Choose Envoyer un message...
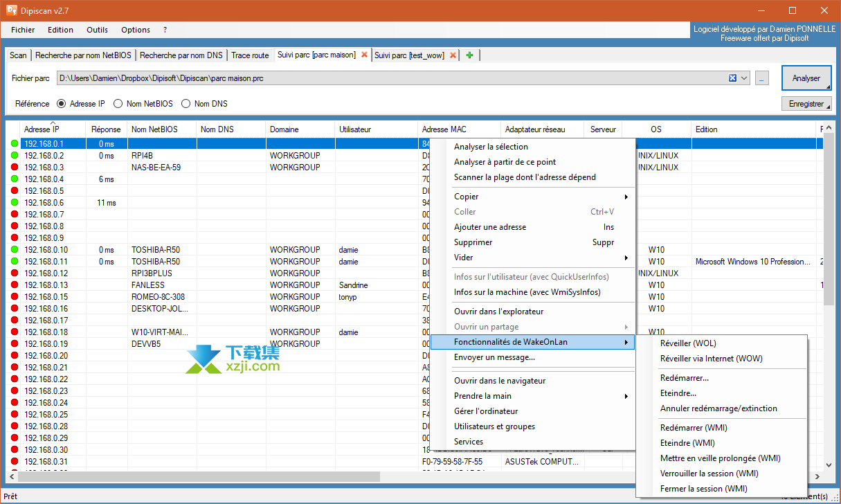Screen dimensions: 841x504 tap(532, 357)
